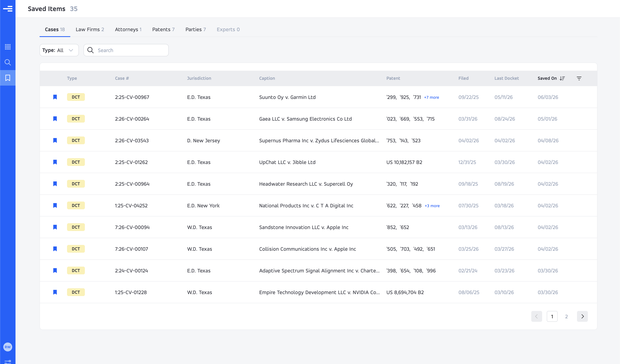This screenshot has height=364, width=620.
Task: Toggle the bookmark for UpChat LLC v. Jibble Ltd
Action: 55,162
